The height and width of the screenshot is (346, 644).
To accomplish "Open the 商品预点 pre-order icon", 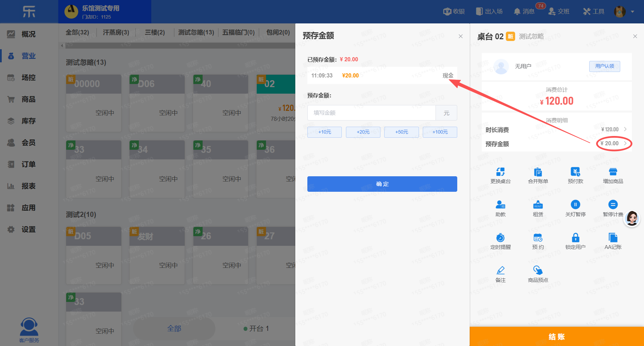I will click(538, 270).
